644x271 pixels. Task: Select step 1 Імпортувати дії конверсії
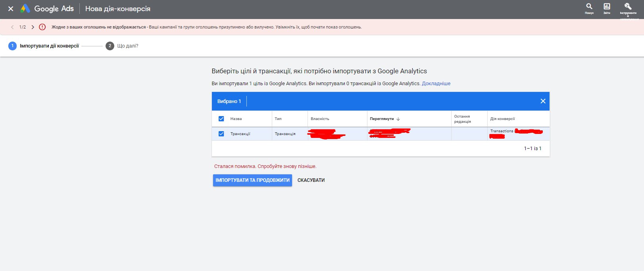click(44, 46)
